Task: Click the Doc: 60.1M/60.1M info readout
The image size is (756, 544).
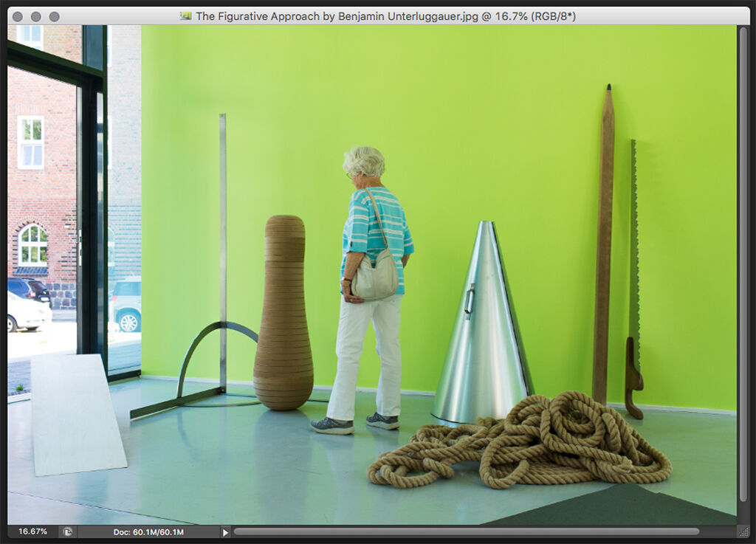Action: (148, 532)
